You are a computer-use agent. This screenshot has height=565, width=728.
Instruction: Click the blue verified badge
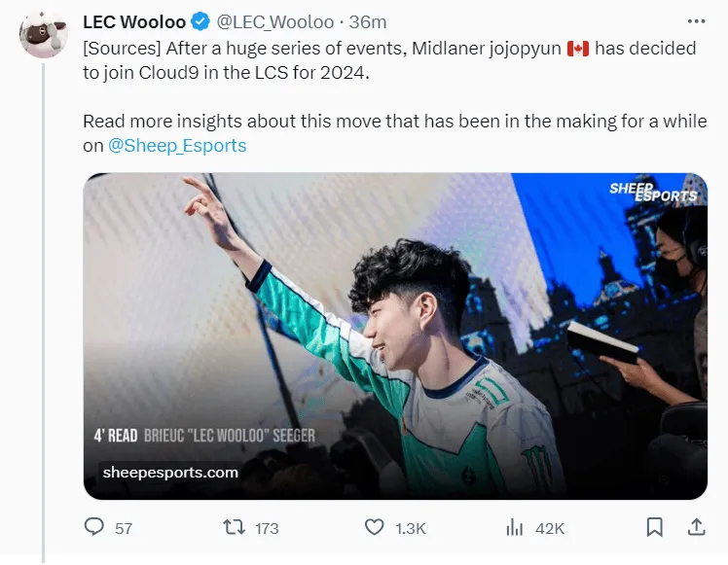[200, 21]
